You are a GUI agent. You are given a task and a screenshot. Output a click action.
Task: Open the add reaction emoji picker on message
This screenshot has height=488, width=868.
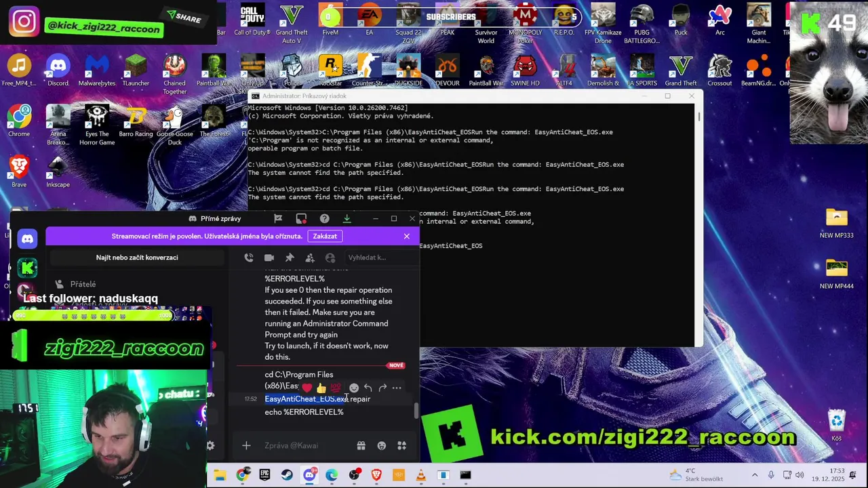pyautogui.click(x=353, y=388)
